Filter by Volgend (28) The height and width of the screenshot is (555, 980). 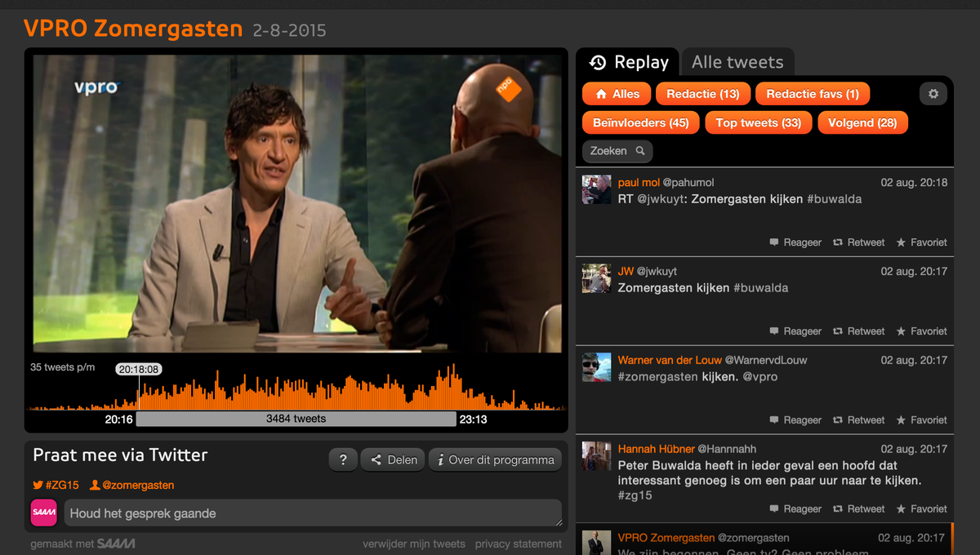click(862, 123)
